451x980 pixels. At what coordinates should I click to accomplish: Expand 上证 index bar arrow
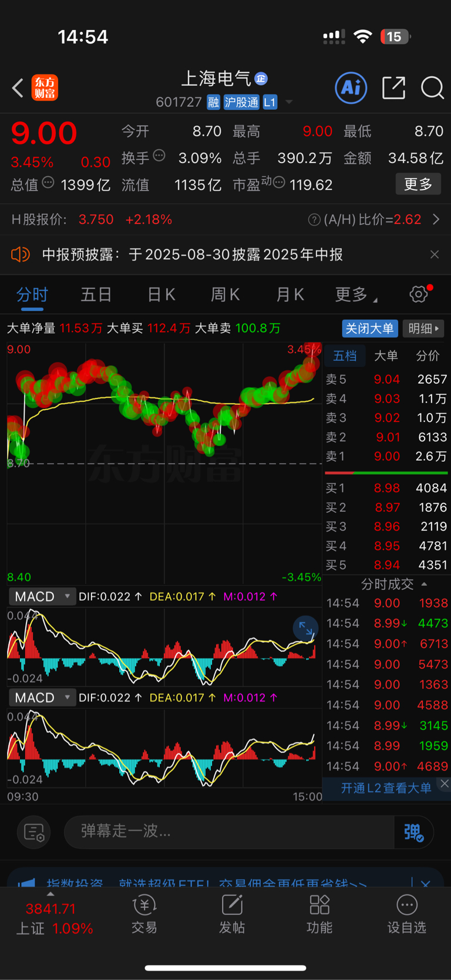point(51,894)
